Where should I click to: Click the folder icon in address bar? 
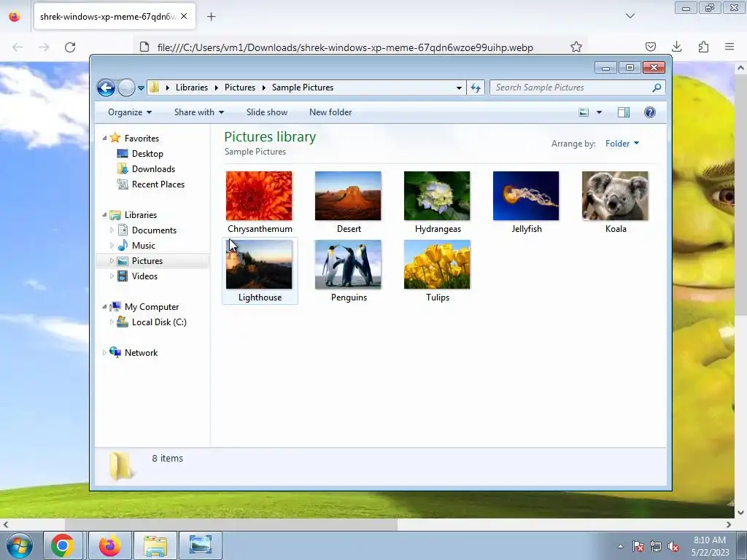click(154, 87)
